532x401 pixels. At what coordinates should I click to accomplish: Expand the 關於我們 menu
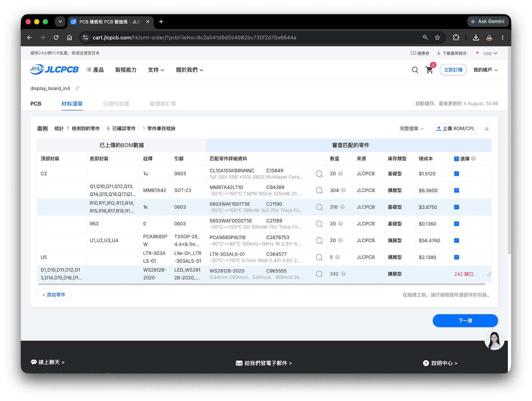pyautogui.click(x=190, y=70)
